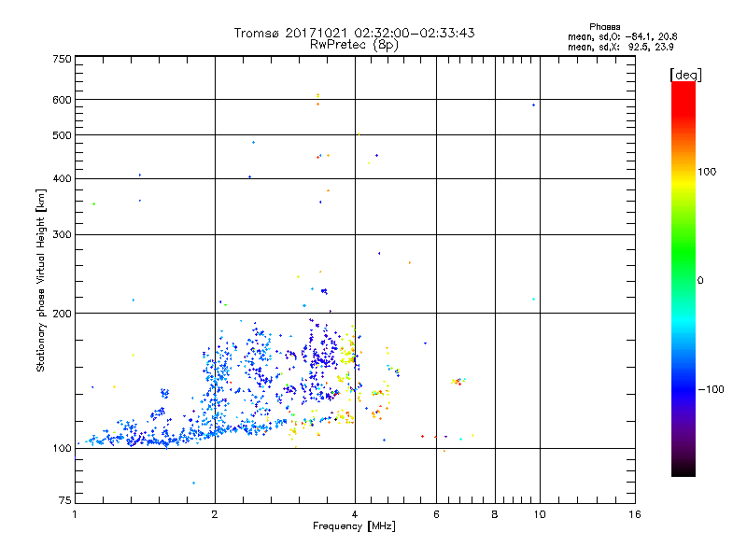Click the y-axis tick label '75'
Viewport: 747px width, 560px height.
click(65, 500)
